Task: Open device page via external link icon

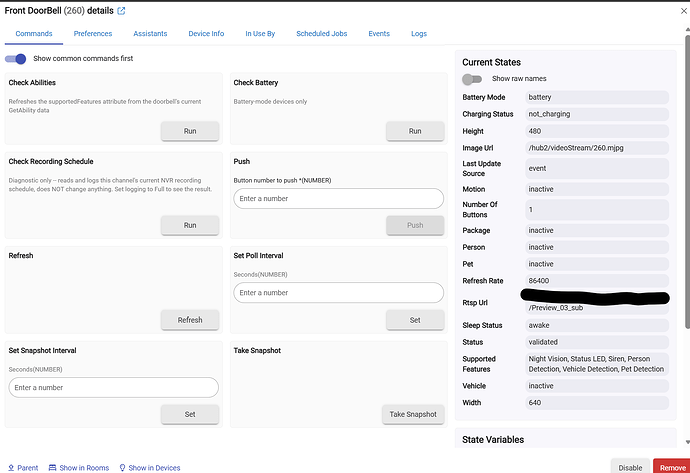Action: tap(121, 11)
